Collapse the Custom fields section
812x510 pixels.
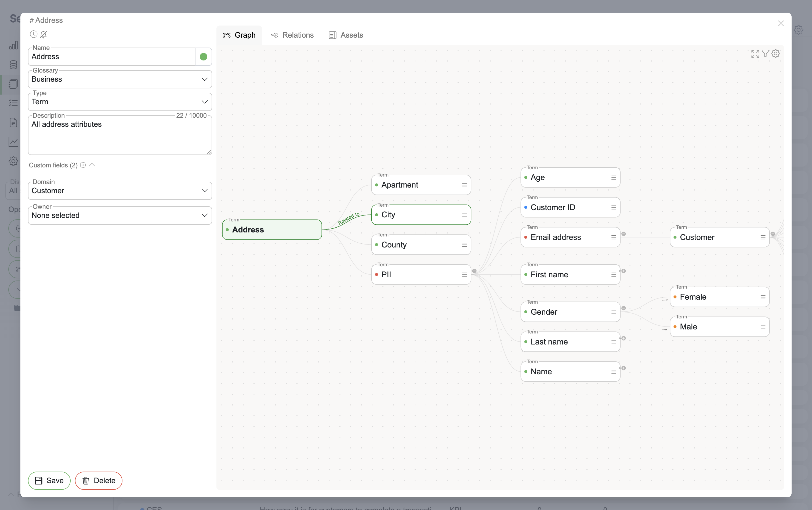coord(92,165)
